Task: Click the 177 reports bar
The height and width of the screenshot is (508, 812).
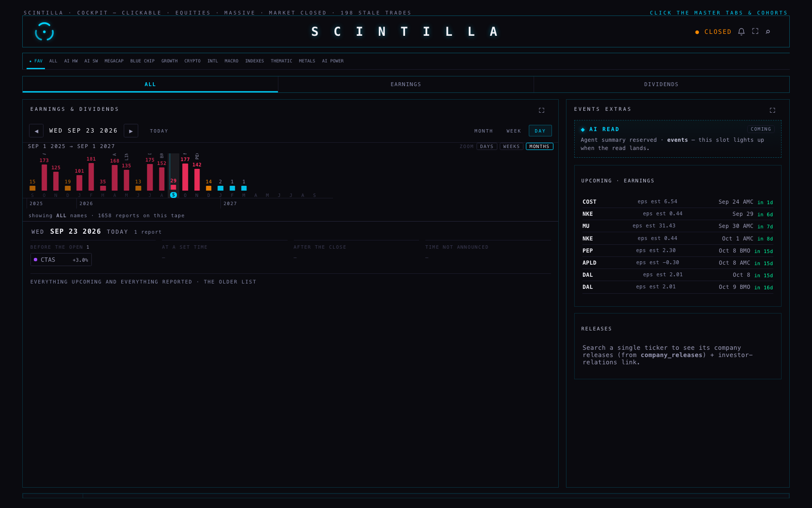Action: (x=185, y=177)
